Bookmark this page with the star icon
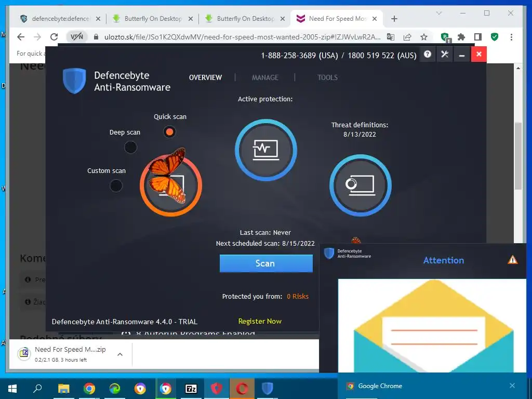Image resolution: width=532 pixels, height=399 pixels. pos(424,37)
